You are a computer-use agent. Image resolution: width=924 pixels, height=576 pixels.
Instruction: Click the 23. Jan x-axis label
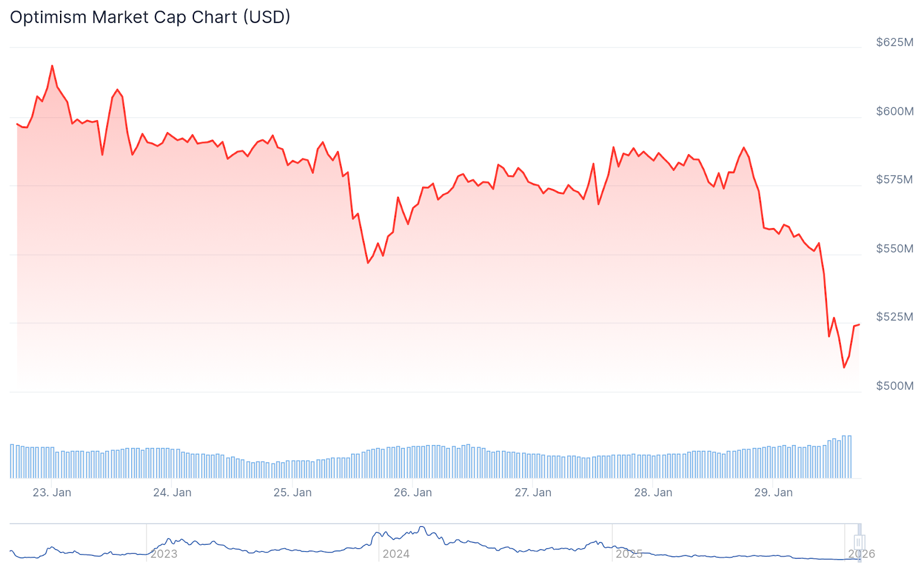pos(52,493)
